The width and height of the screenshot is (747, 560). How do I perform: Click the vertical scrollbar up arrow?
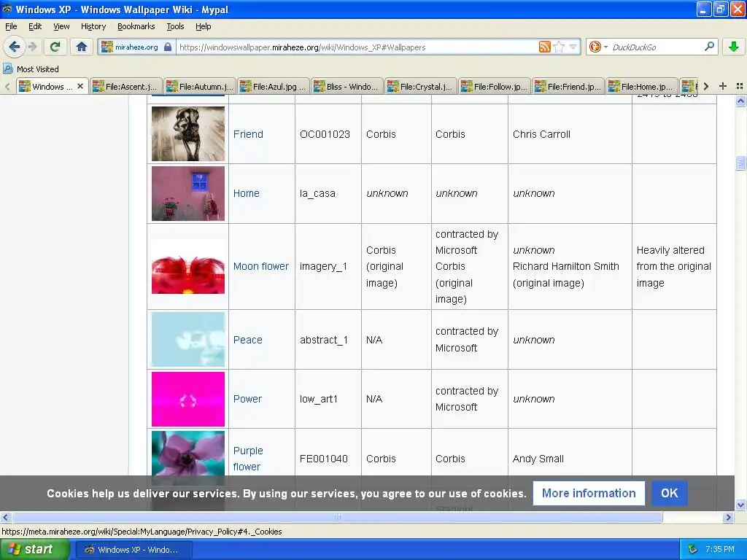pos(740,101)
